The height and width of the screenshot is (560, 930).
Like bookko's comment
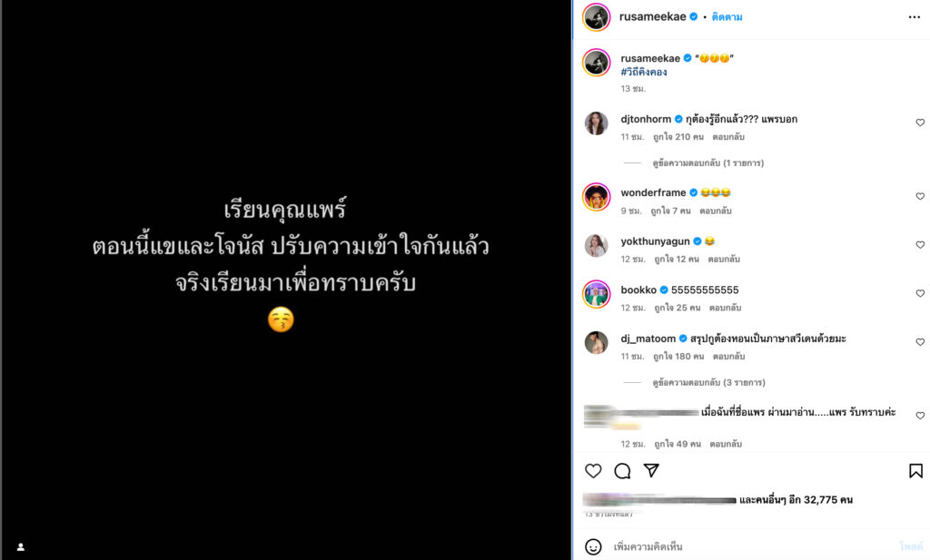920,293
